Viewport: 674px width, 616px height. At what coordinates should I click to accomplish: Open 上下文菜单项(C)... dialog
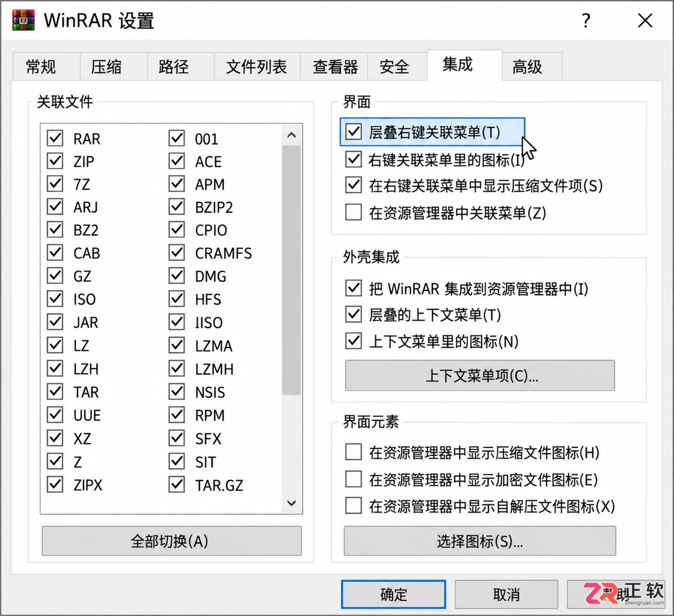(480, 376)
